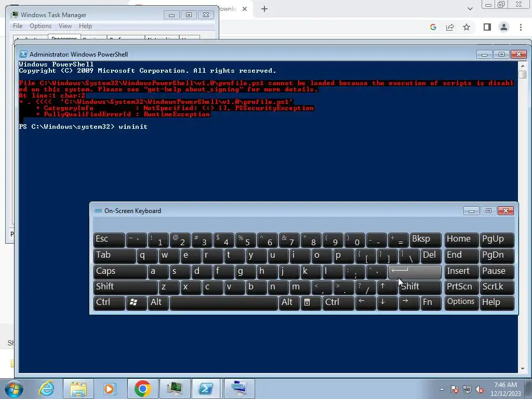Viewport: 532px width, 399px height.
Task: Click the wininit command text
Action: (133, 127)
